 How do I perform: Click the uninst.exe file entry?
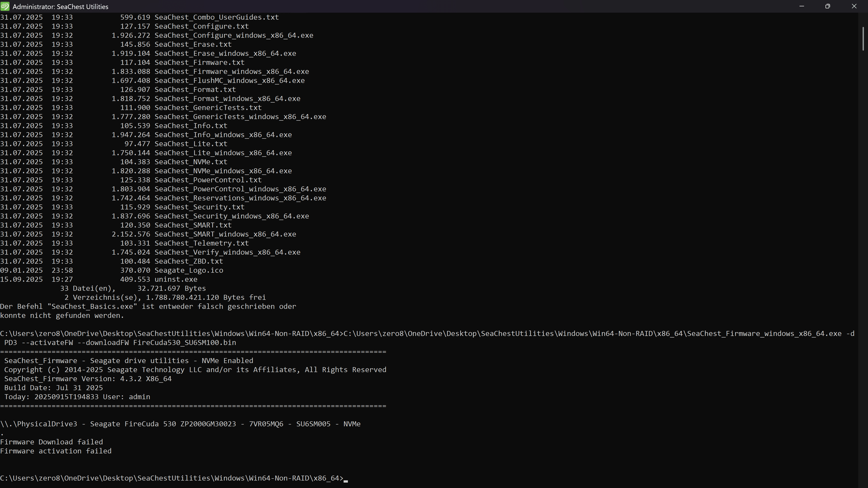pyautogui.click(x=176, y=279)
